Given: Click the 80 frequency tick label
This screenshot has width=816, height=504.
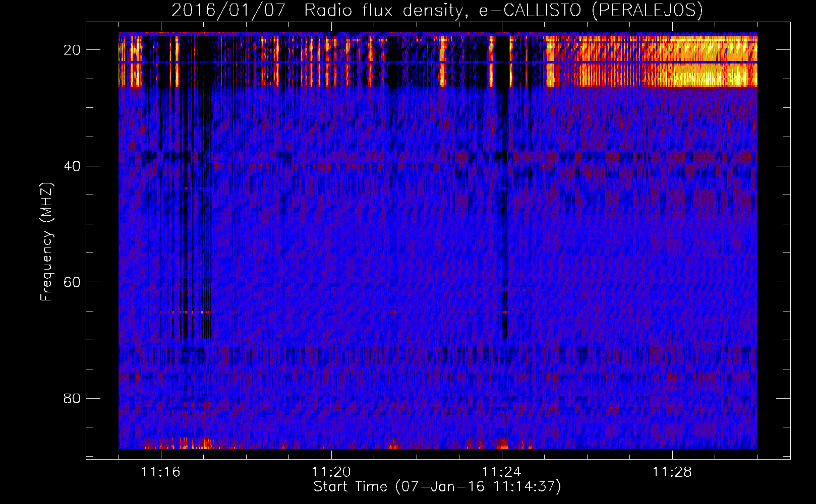Looking at the screenshot, I should [73, 399].
